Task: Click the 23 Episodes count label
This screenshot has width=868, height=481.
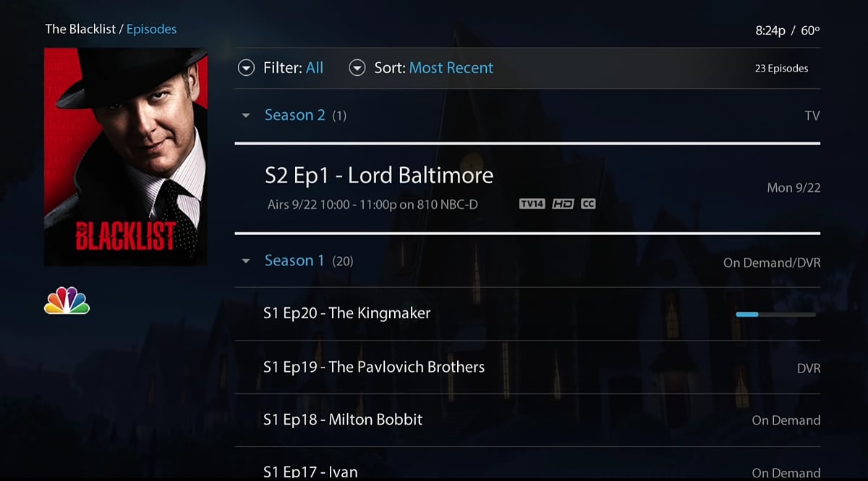Action: point(782,69)
